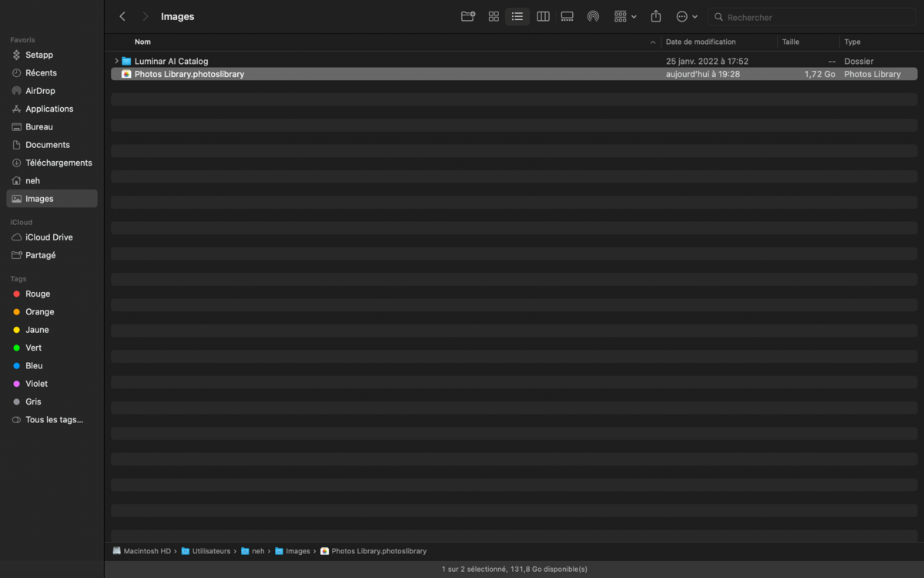
Task: Toggle sort order arrow in Nom header
Action: (653, 42)
